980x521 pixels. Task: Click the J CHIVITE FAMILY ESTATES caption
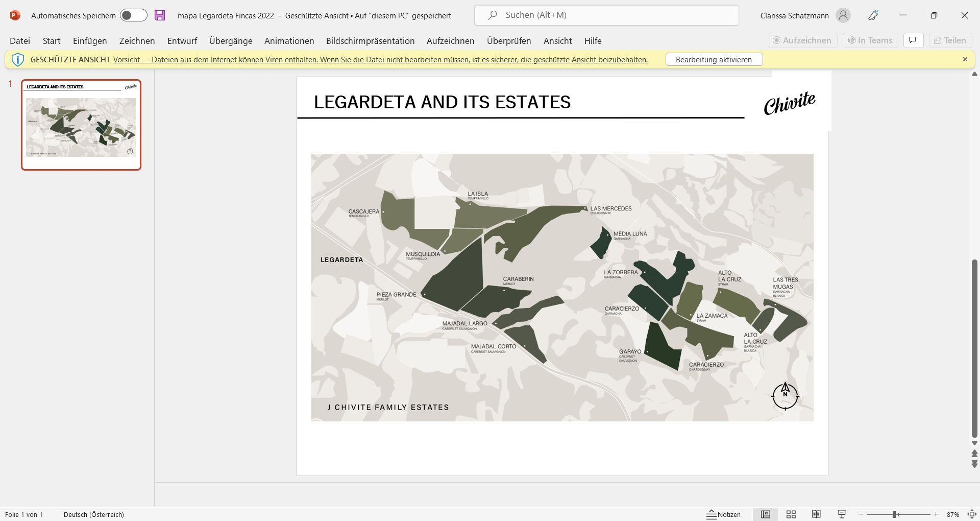point(388,407)
